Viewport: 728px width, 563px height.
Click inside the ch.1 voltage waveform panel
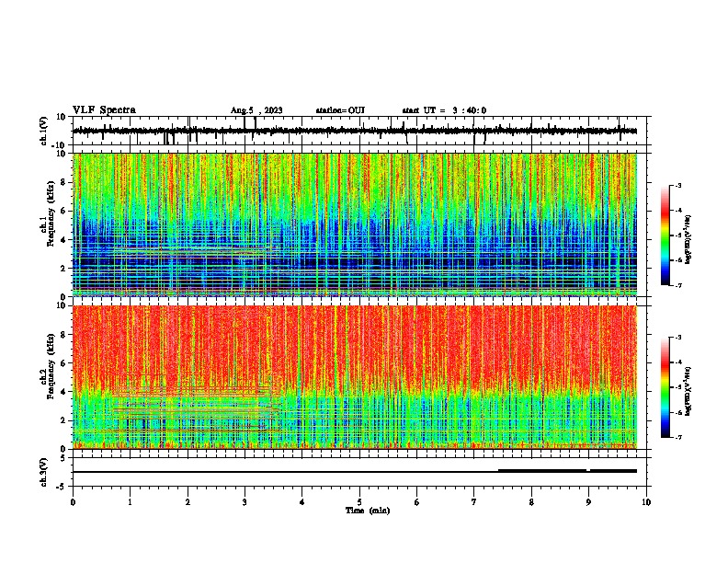coord(361,131)
